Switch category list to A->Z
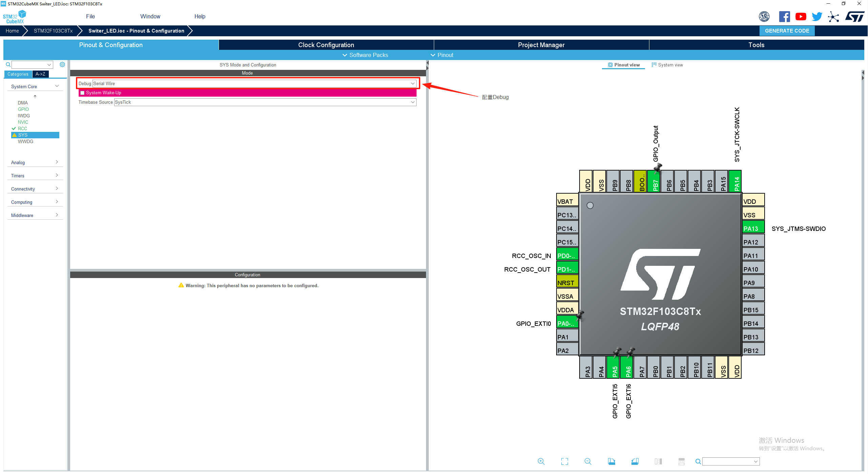The height and width of the screenshot is (474, 868). click(40, 74)
